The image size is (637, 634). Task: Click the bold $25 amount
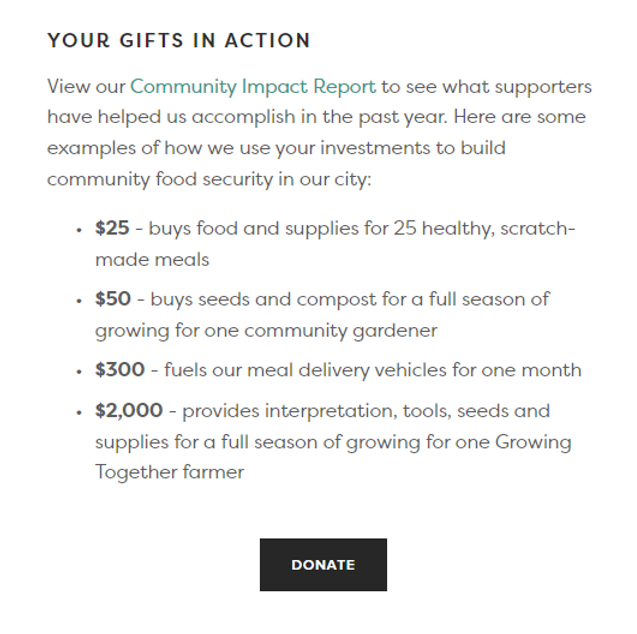(112, 229)
